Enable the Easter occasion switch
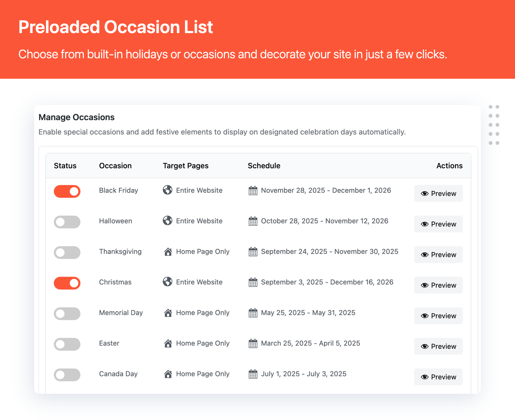This screenshot has height=420, width=515. point(67,344)
